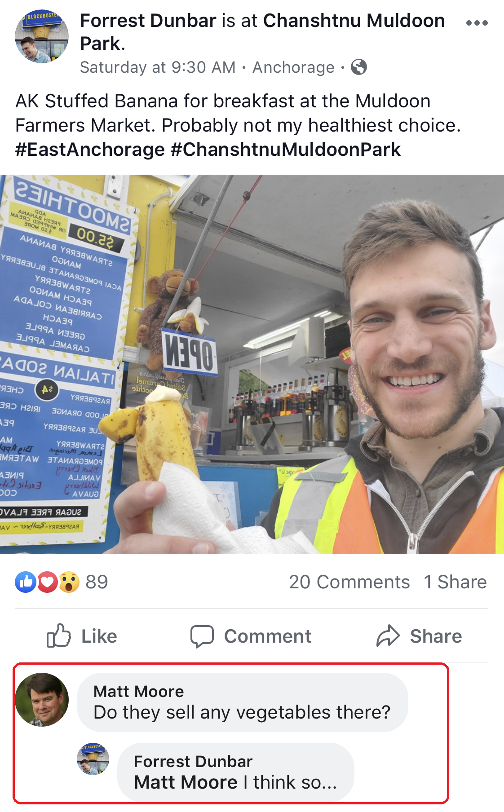Click the arrow Share icon
The image size is (504, 812).
(x=388, y=635)
